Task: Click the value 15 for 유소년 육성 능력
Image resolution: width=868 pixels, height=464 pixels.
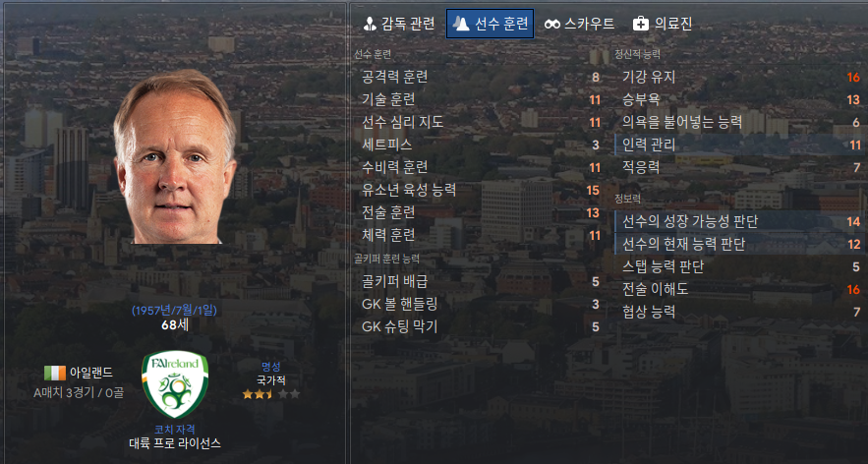Action: (593, 191)
